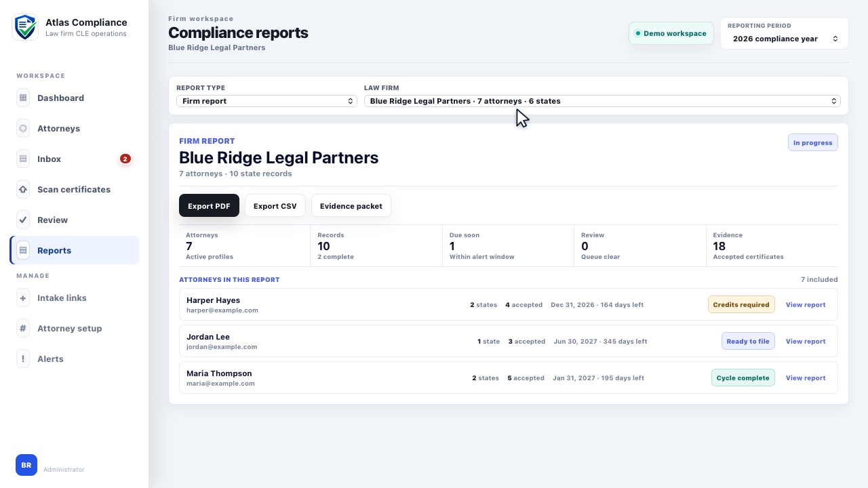Open the Evidence packet
The height and width of the screenshot is (488, 868).
click(x=351, y=206)
